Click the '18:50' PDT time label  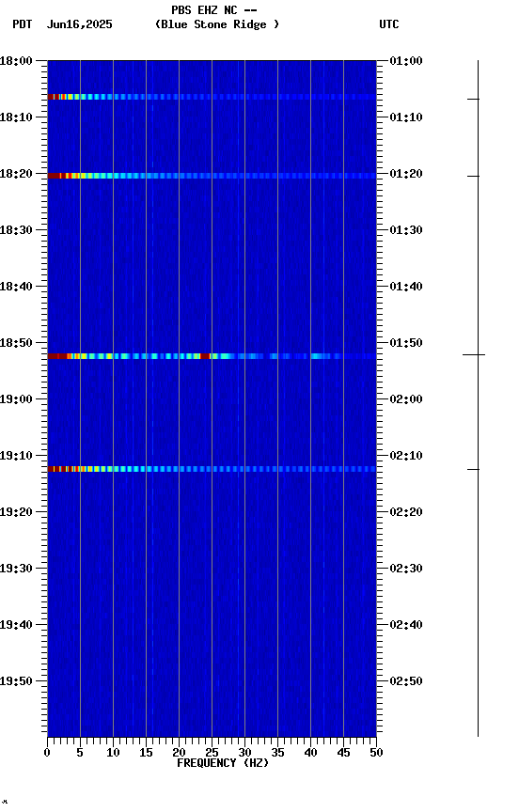[x=16, y=343]
